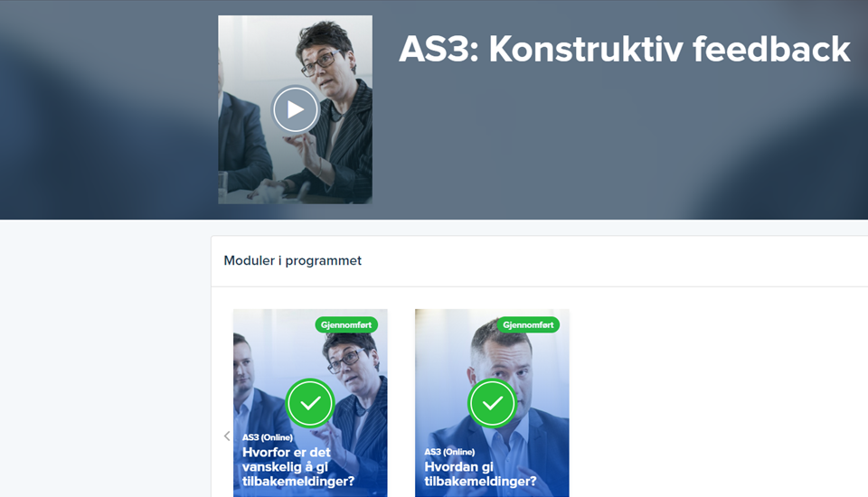Click 'AS3 (Online)' label on first module card
Image resolution: width=868 pixels, height=497 pixels.
(268, 437)
